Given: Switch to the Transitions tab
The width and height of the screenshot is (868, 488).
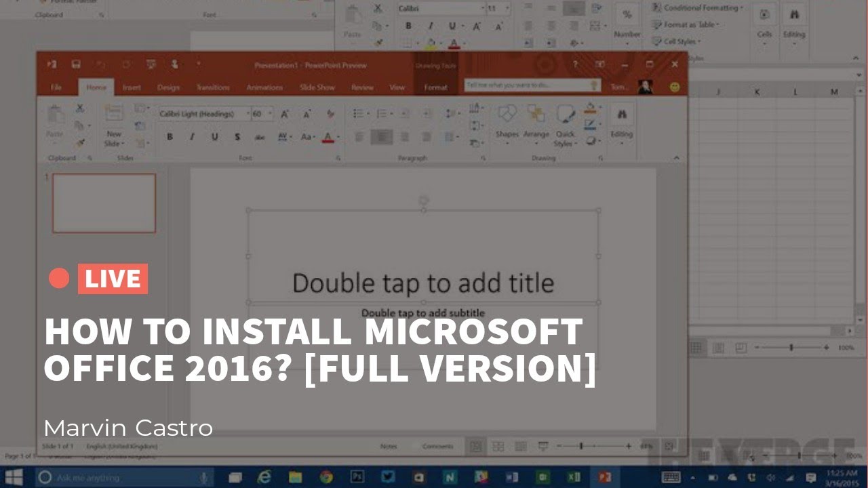Looking at the screenshot, I should (x=213, y=87).
